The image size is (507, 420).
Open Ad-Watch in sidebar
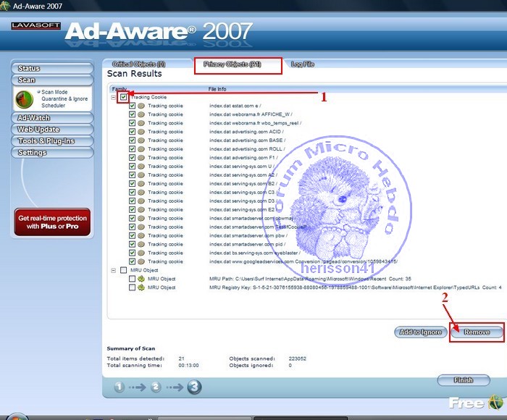tap(52, 118)
